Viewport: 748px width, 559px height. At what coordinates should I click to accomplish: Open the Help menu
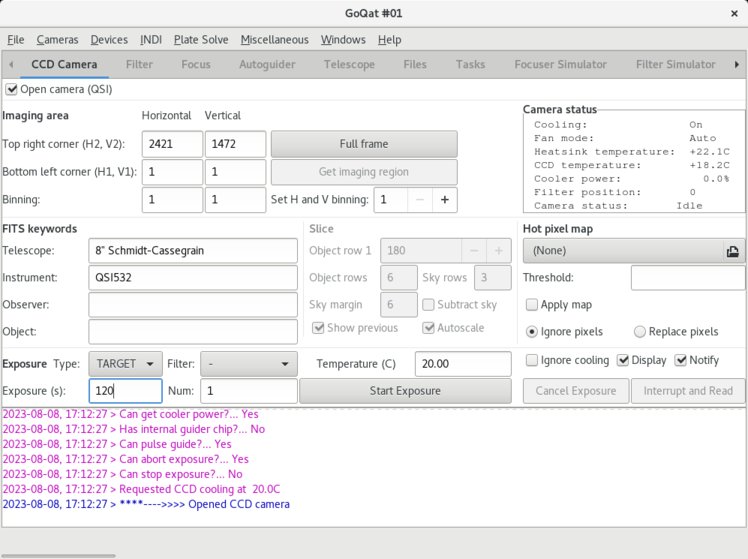tap(389, 40)
